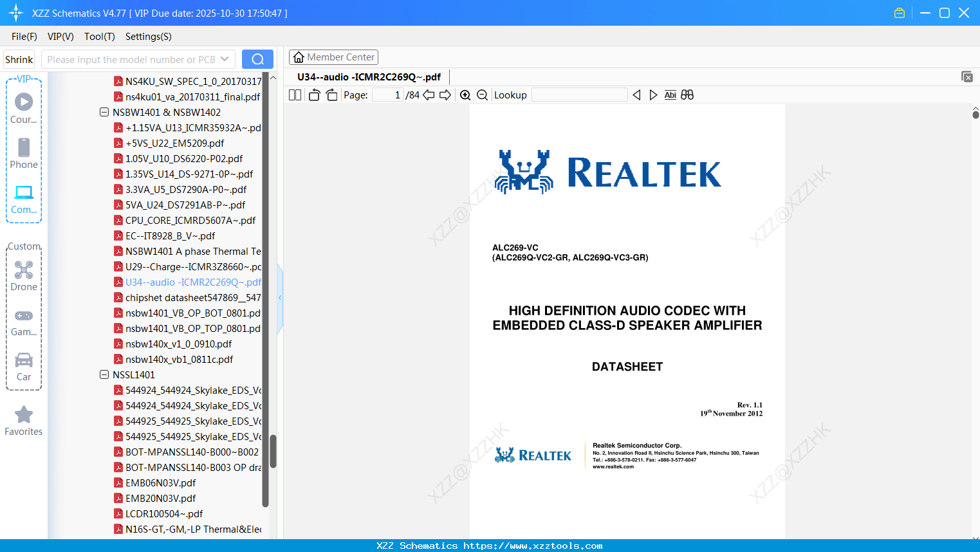
Task: Open the VIP(V) menu
Action: 60,37
